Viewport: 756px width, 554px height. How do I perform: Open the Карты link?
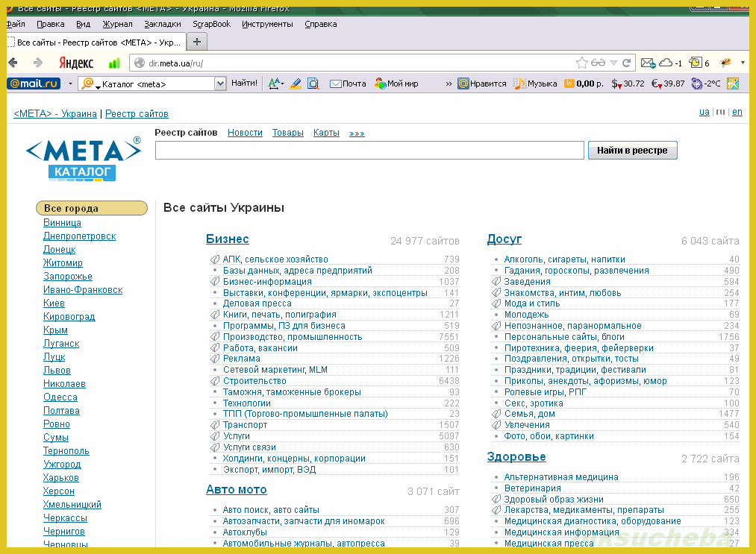pos(326,133)
